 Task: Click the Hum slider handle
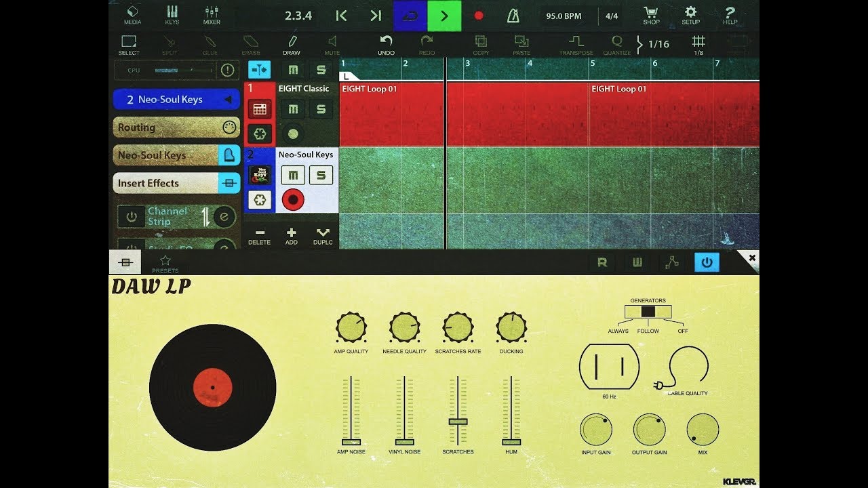[511, 442]
